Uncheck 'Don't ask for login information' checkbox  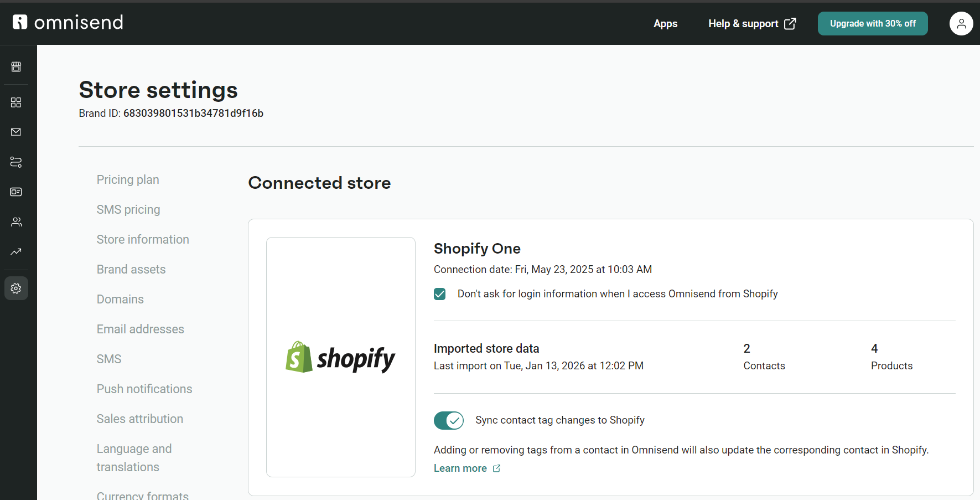pos(439,293)
